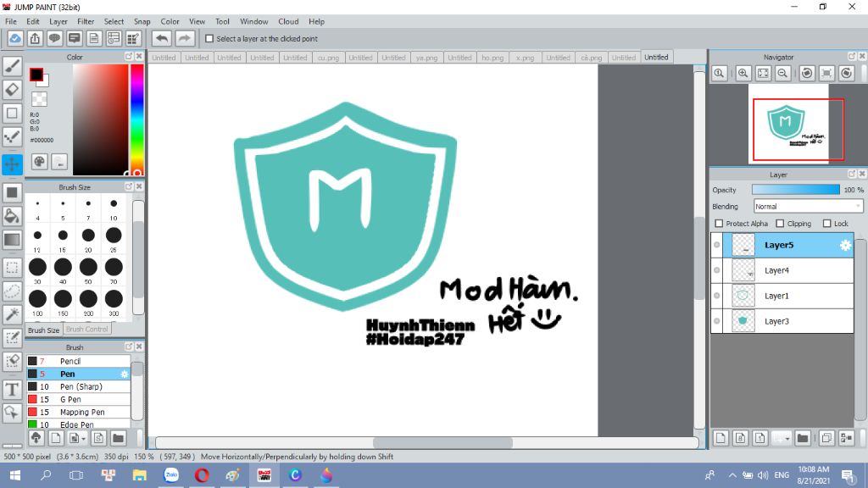Select the transparent color swatch
Image resolution: width=868 pixels, height=488 pixels.
(x=39, y=99)
